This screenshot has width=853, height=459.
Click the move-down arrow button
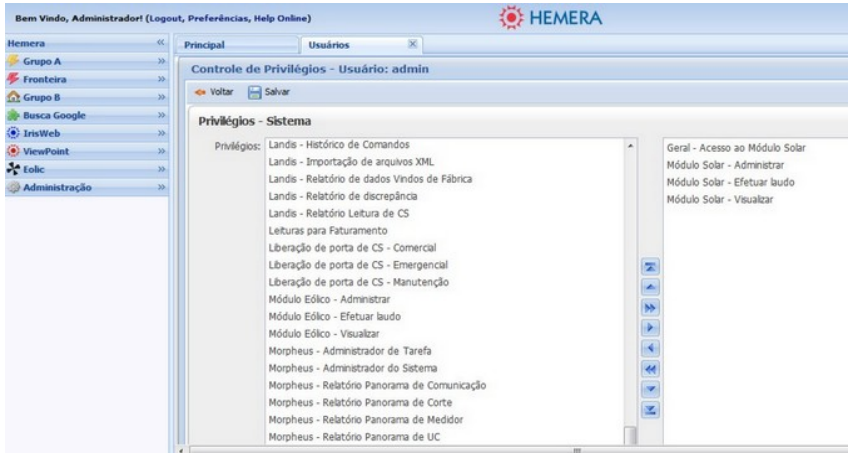tap(648, 389)
